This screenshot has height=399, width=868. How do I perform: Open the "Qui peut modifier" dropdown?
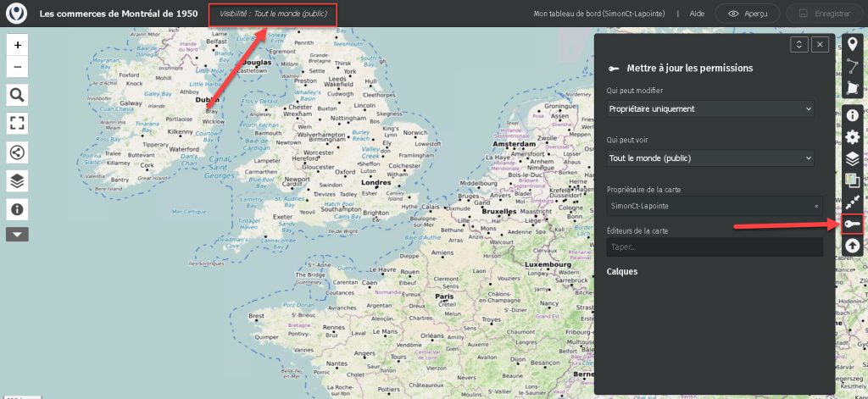(710, 109)
